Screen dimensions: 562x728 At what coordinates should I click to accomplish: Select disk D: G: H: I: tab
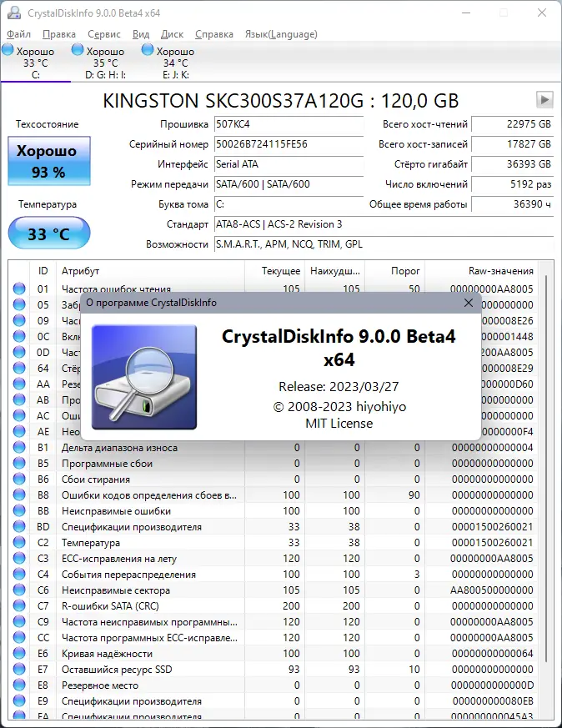click(x=105, y=63)
